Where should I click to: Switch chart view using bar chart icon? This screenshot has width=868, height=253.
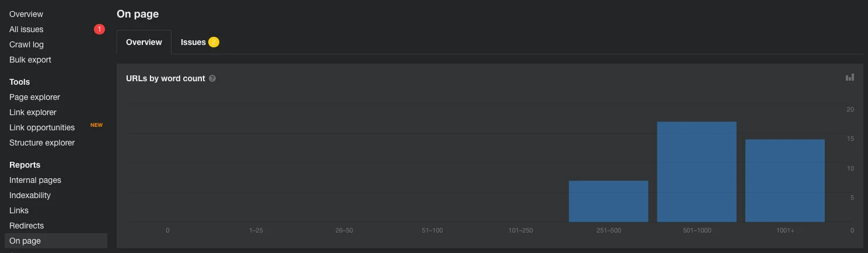[x=850, y=77]
